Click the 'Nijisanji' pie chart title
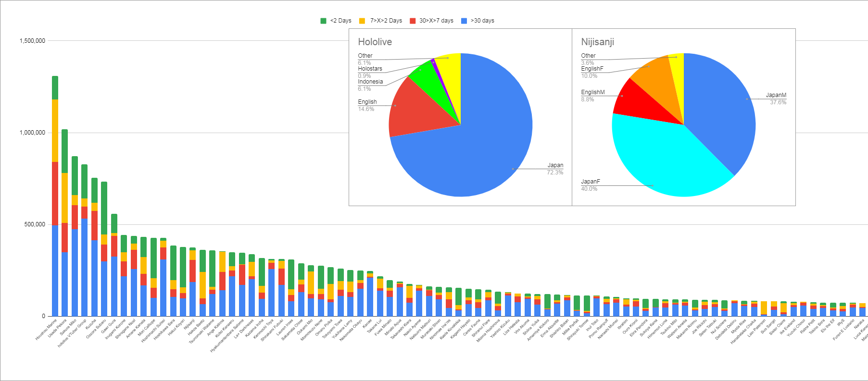 [598, 42]
